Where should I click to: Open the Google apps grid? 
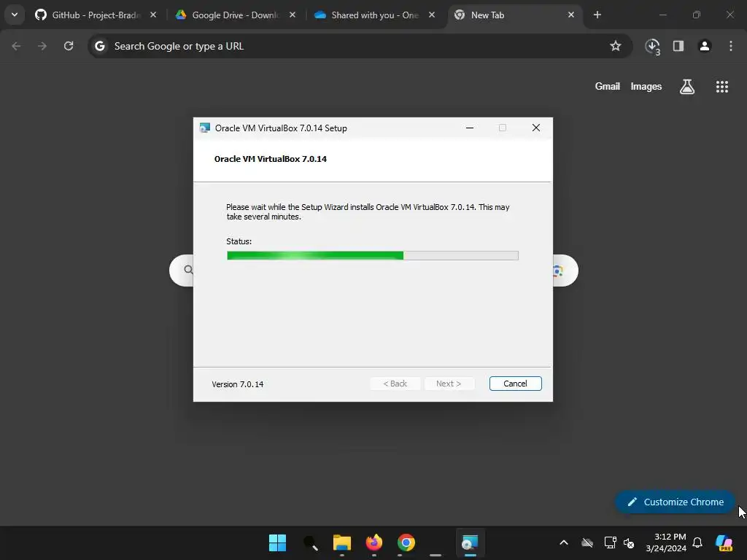(x=722, y=87)
